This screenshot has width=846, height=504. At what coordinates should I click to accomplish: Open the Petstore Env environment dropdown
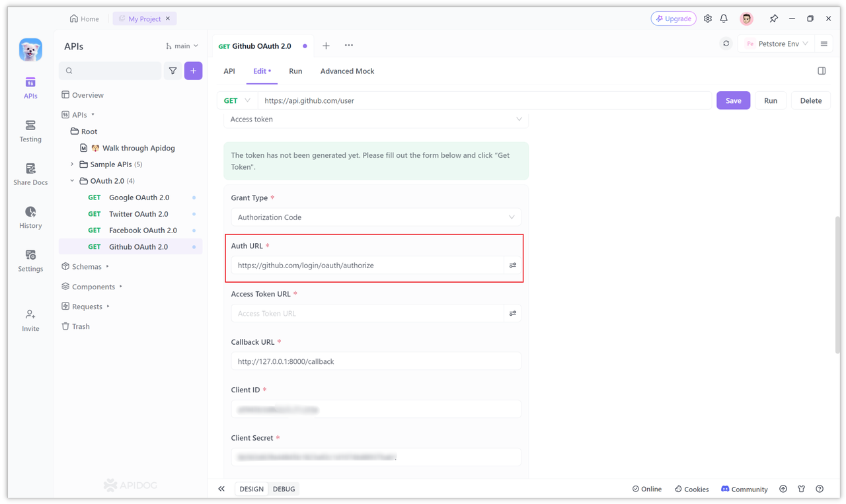pos(777,44)
